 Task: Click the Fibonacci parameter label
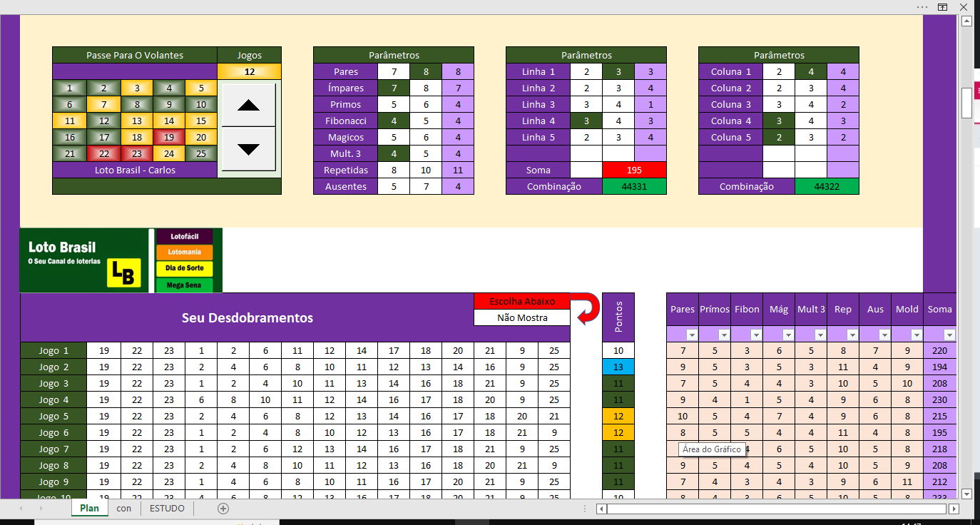click(x=345, y=121)
